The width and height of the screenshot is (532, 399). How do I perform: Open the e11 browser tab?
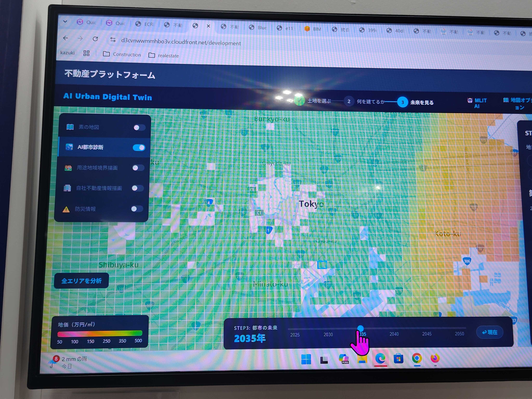(286, 28)
